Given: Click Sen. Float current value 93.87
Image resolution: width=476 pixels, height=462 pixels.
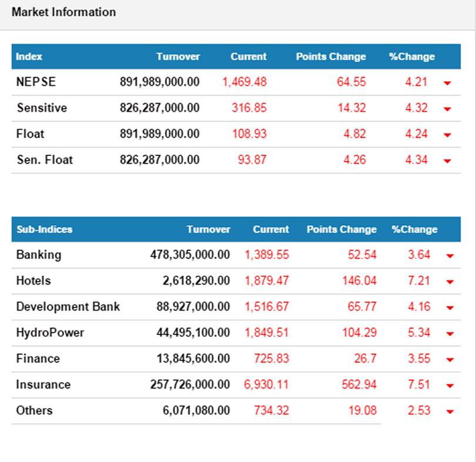Looking at the screenshot, I should [252, 160].
